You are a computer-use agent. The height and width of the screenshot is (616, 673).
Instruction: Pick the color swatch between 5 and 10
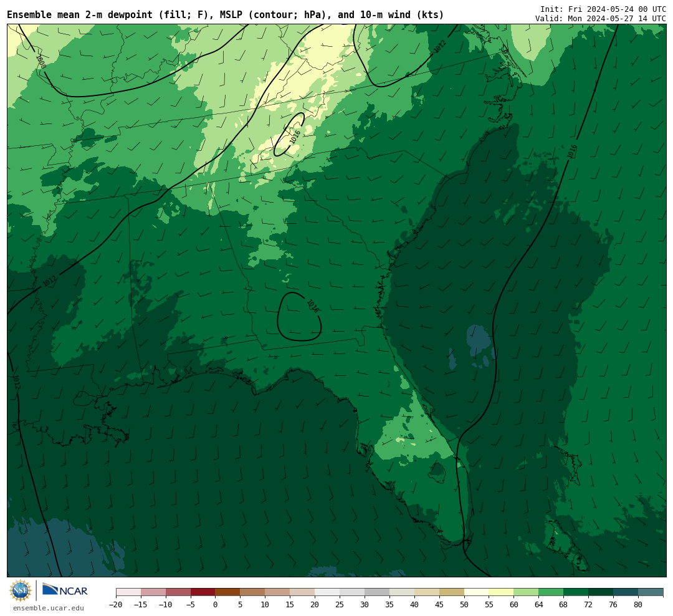point(253,592)
